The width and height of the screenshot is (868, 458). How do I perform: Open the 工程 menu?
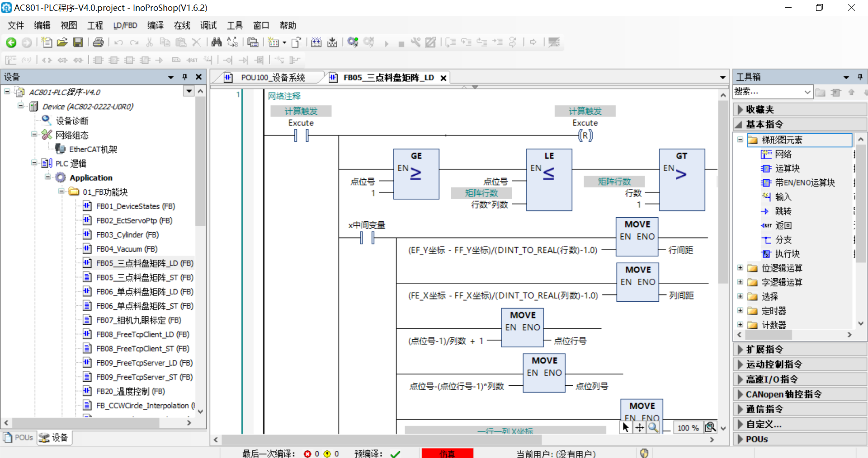pos(95,25)
